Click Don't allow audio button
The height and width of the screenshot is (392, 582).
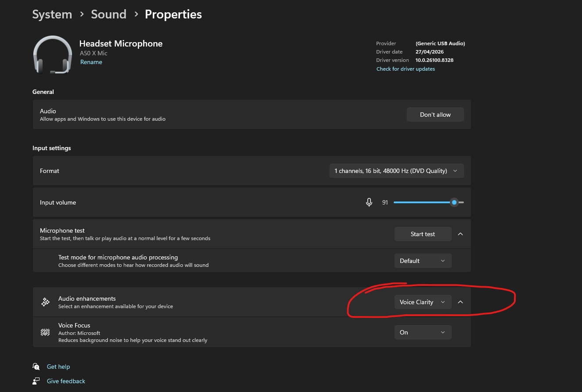(435, 115)
